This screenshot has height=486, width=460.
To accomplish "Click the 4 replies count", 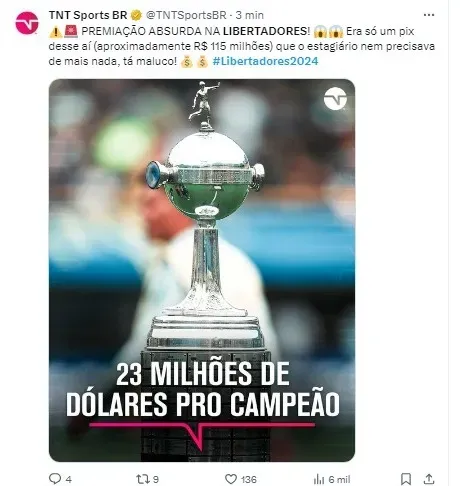I will pyautogui.click(x=68, y=479).
